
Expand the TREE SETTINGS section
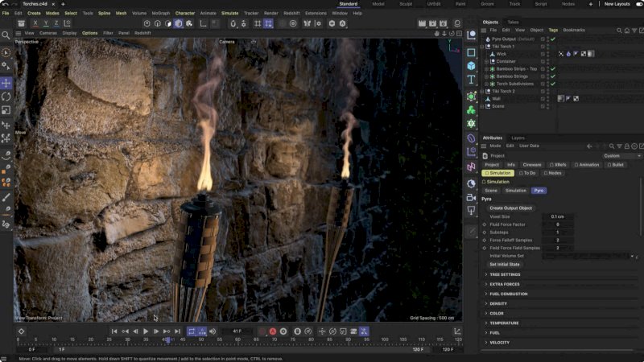(505, 274)
